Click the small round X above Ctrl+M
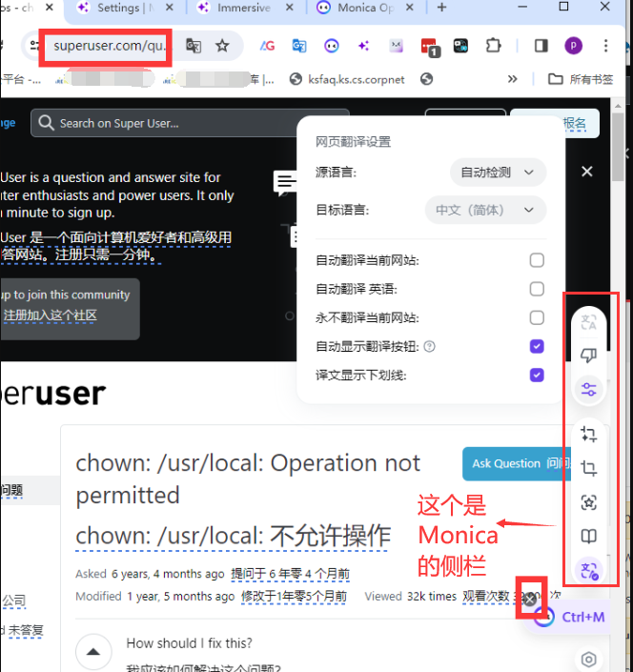Screen dimensions: 633x672 tap(530, 600)
